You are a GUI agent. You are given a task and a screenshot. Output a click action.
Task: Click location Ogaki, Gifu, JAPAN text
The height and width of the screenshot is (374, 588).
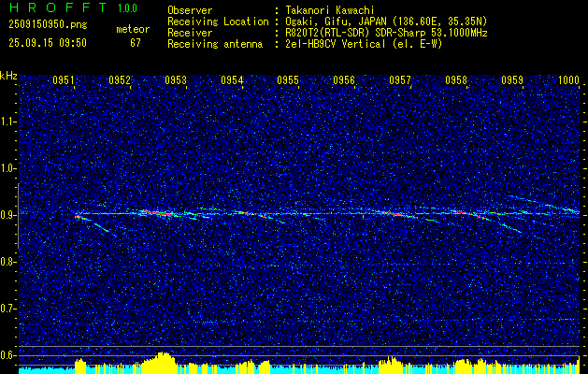pyautogui.click(x=386, y=22)
